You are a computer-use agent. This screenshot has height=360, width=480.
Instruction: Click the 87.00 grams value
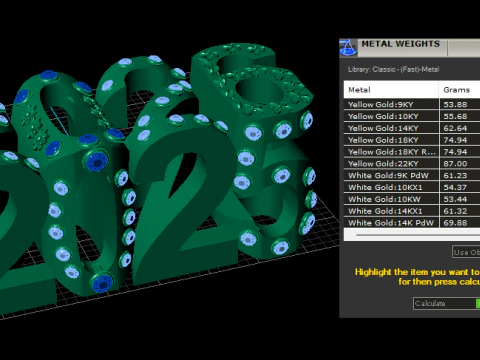click(x=455, y=164)
